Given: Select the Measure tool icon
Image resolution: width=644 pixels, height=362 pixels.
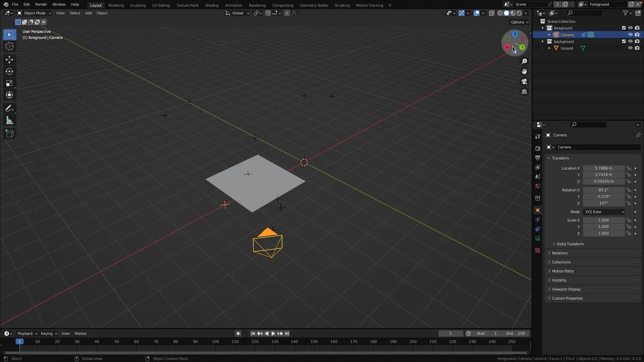Looking at the screenshot, I should pos(9,121).
